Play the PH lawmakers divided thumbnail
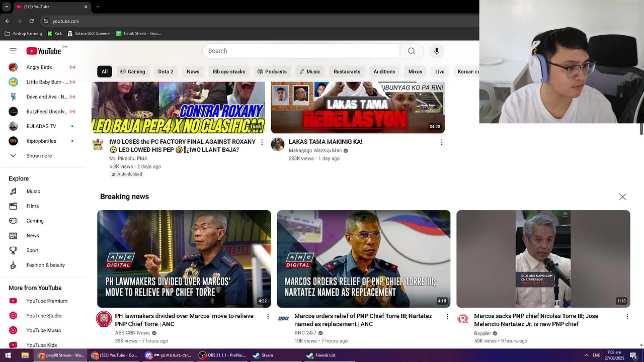The width and height of the screenshot is (644, 362). pyautogui.click(x=184, y=258)
